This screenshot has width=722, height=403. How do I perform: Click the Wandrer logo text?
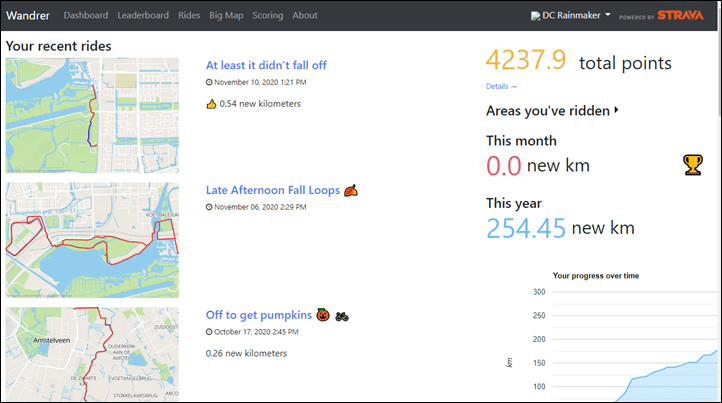coord(28,15)
